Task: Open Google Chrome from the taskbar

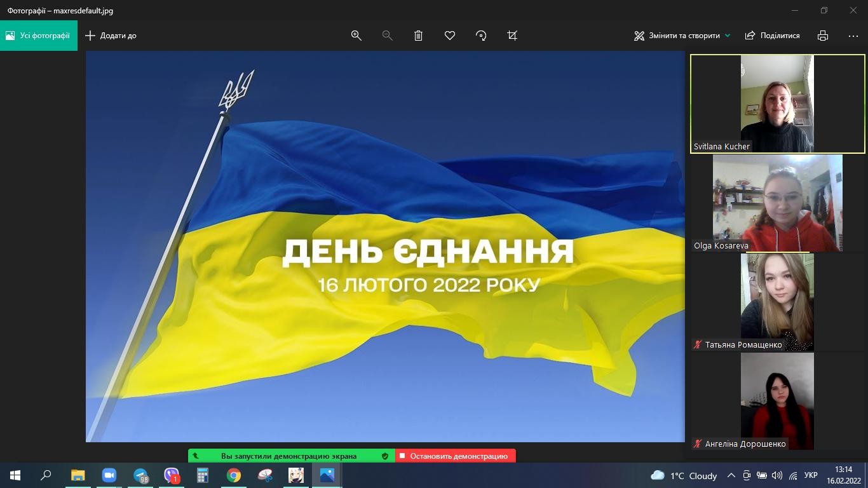Action: (234, 475)
